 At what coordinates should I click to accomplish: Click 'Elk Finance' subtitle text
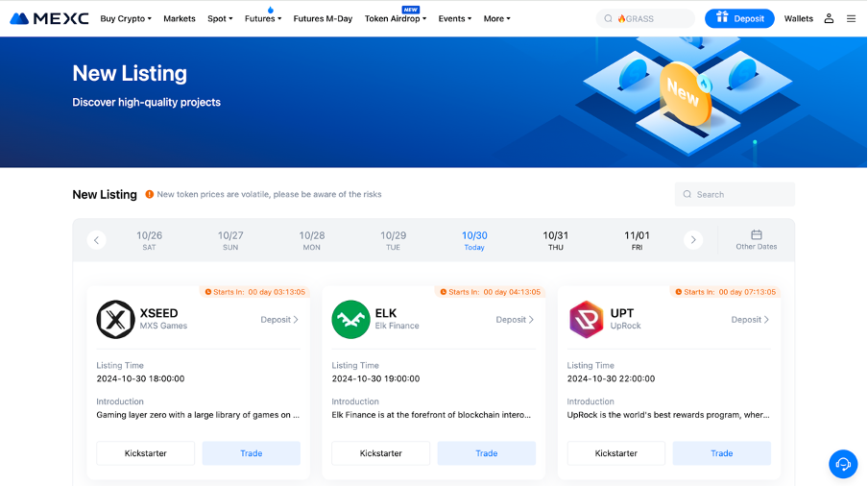(x=397, y=326)
